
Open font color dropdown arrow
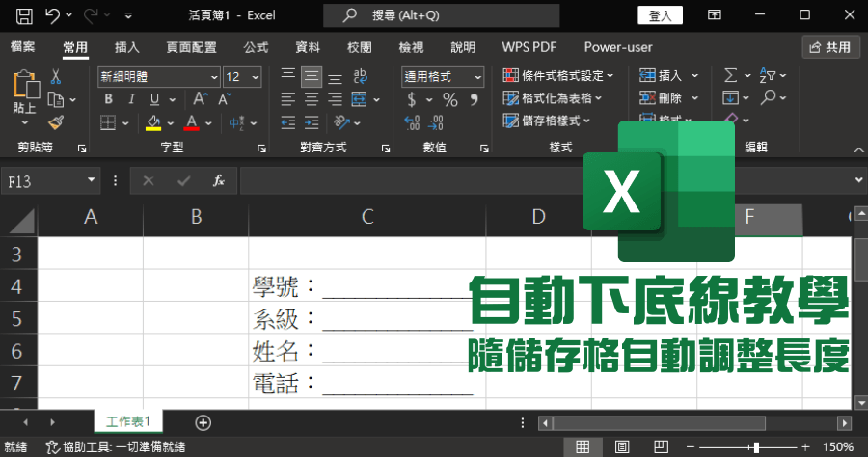[x=208, y=122]
